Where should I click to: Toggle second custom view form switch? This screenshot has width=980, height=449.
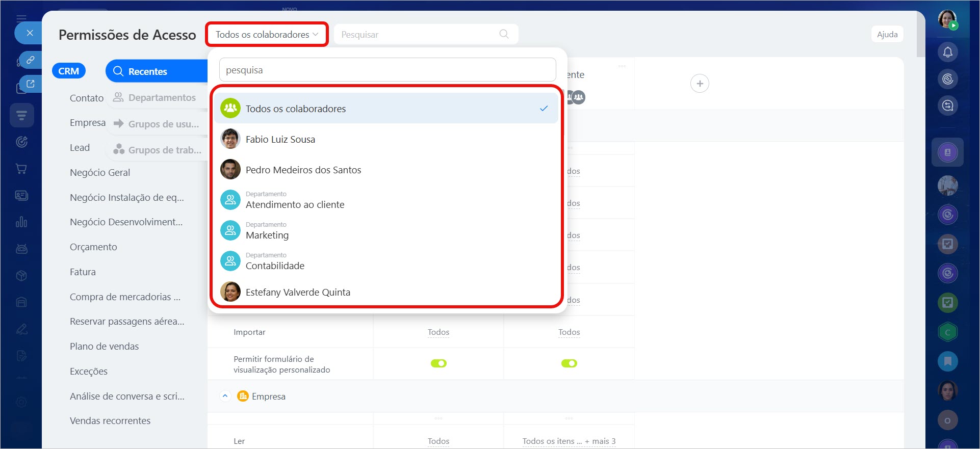[569, 363]
